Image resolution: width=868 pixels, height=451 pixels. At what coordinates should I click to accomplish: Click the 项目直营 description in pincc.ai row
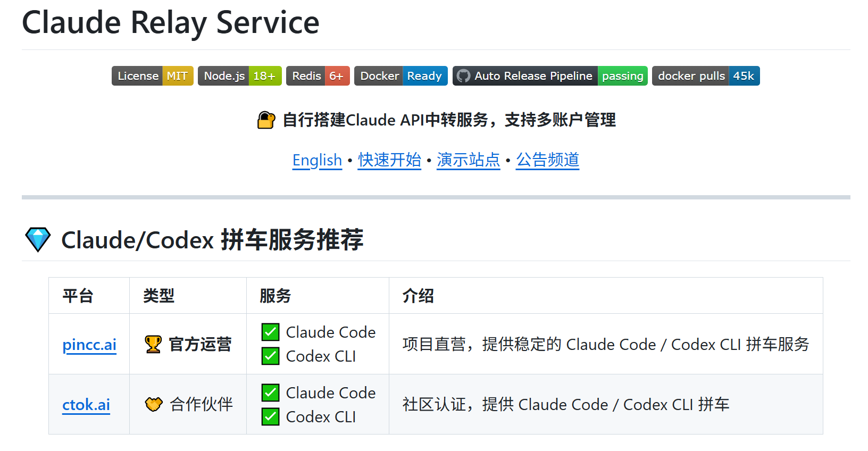[x=606, y=344]
